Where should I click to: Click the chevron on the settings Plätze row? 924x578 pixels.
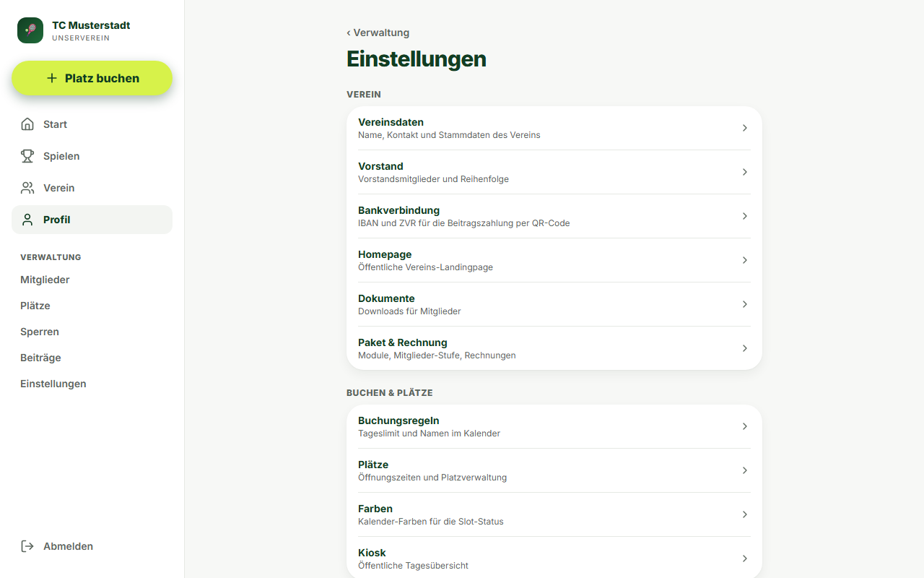point(745,470)
